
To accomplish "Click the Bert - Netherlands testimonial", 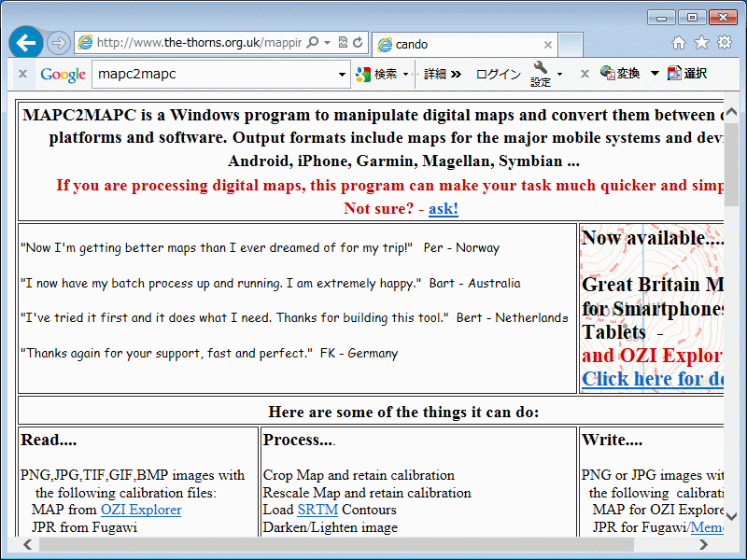I will tap(294, 317).
